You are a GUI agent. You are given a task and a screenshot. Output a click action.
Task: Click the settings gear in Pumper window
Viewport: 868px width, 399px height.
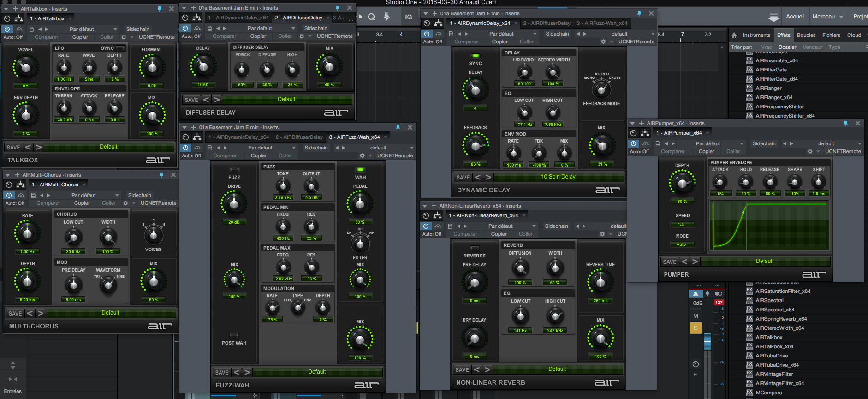pyautogui.click(x=810, y=151)
